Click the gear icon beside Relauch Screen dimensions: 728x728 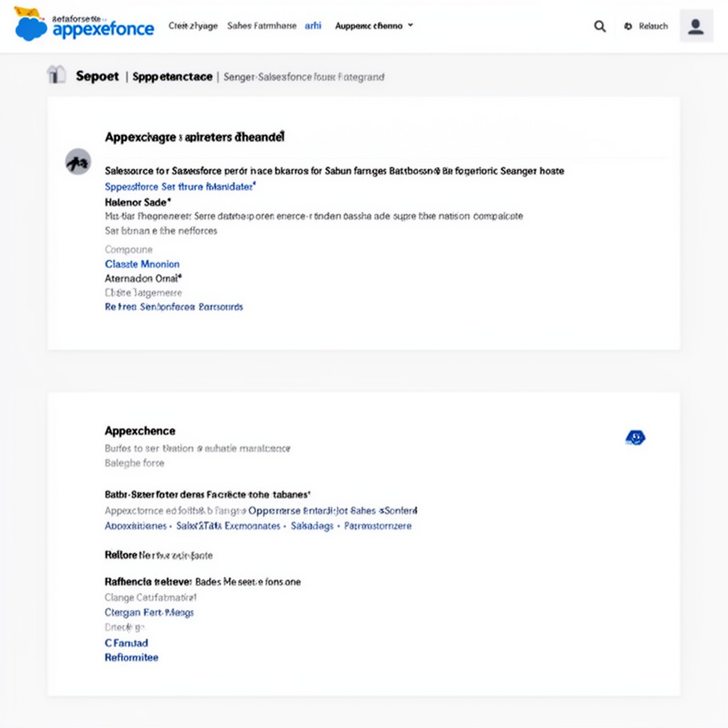[x=628, y=26]
